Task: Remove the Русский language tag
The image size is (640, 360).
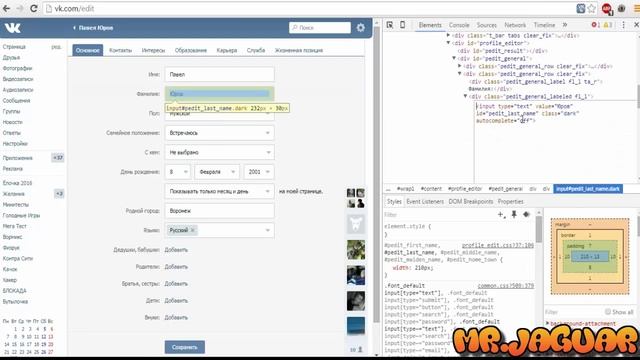Action: pos(193,230)
